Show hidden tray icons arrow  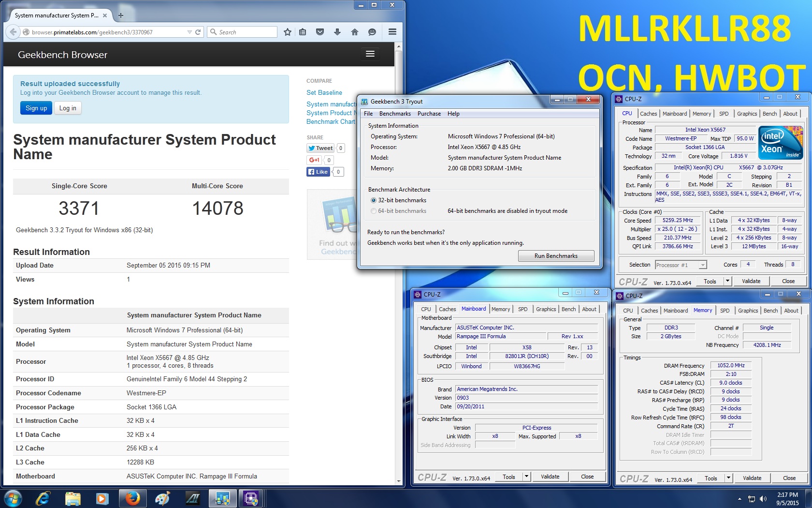(x=739, y=499)
